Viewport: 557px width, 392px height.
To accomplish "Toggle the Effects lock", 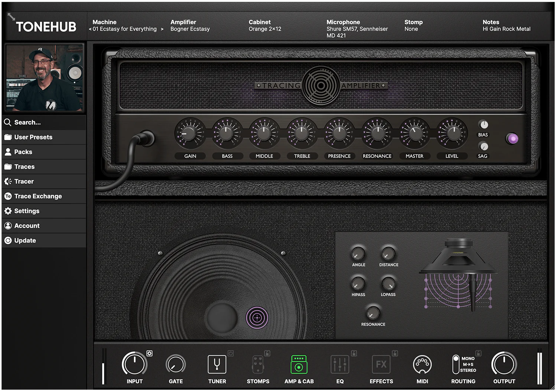I will (395, 353).
